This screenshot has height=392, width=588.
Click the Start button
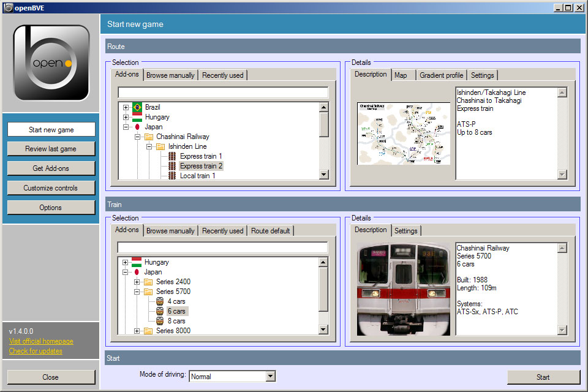coord(543,377)
